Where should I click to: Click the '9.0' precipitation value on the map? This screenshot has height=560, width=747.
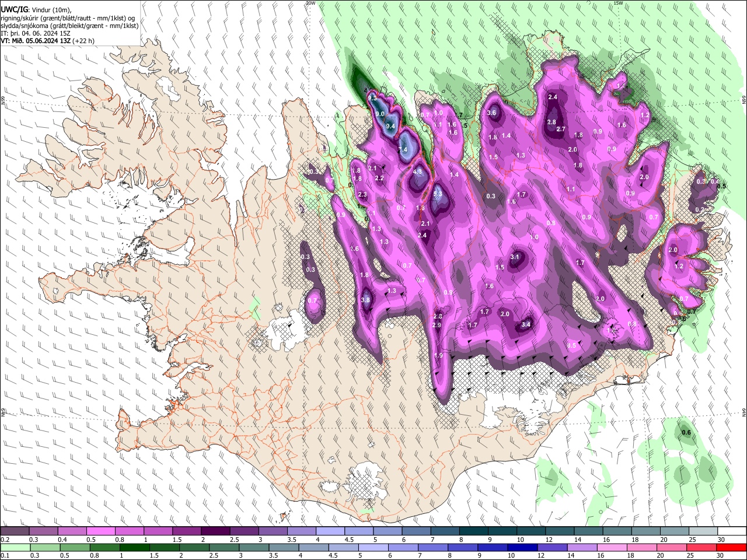(x=380, y=114)
